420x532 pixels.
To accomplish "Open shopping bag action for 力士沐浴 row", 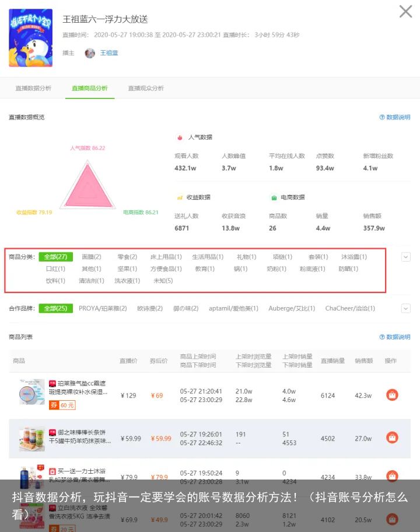I will (392, 475).
